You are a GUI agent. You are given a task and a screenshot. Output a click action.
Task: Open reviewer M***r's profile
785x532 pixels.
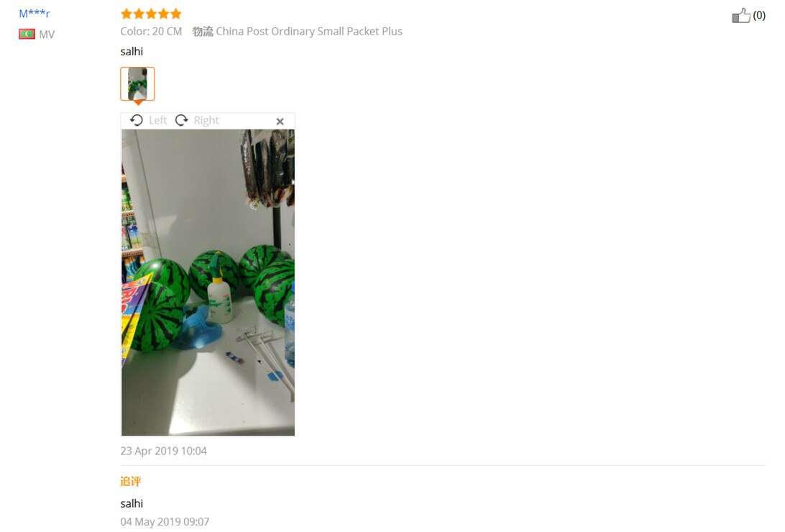35,14
